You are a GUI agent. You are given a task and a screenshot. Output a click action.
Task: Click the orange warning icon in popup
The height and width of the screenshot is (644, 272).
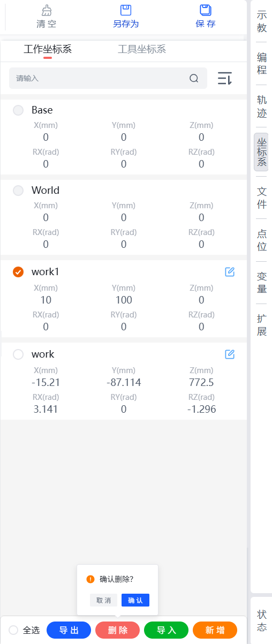pyautogui.click(x=90, y=579)
